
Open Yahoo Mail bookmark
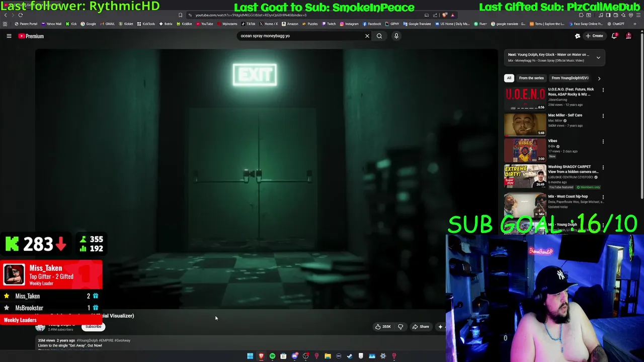click(x=51, y=24)
